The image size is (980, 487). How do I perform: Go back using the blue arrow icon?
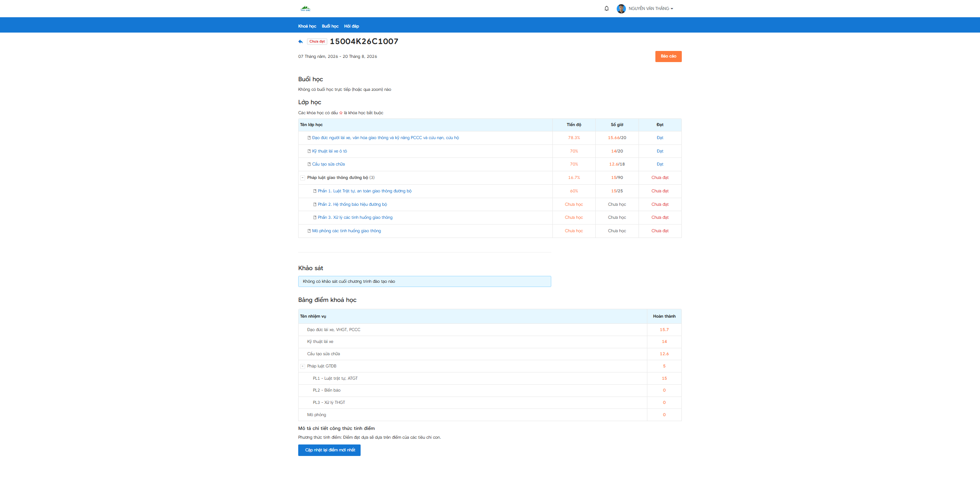(x=301, y=41)
